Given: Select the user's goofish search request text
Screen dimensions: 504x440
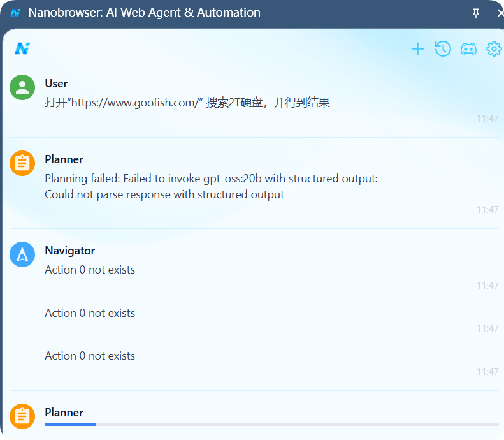Looking at the screenshot, I should 187,103.
